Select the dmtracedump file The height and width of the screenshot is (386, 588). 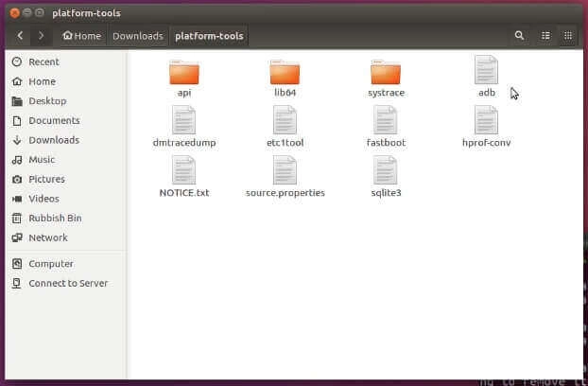coord(184,121)
